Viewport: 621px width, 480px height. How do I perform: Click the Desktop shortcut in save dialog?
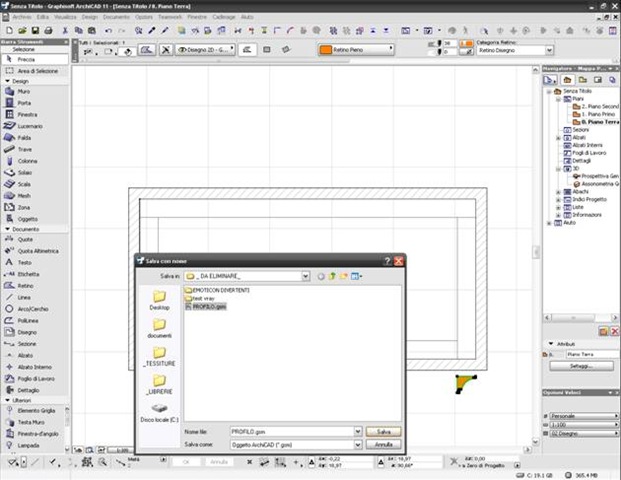160,299
